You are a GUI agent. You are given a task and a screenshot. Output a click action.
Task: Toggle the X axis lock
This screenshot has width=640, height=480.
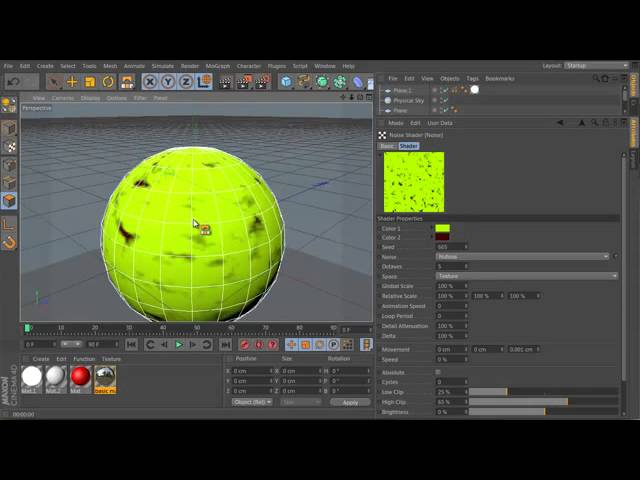150,82
